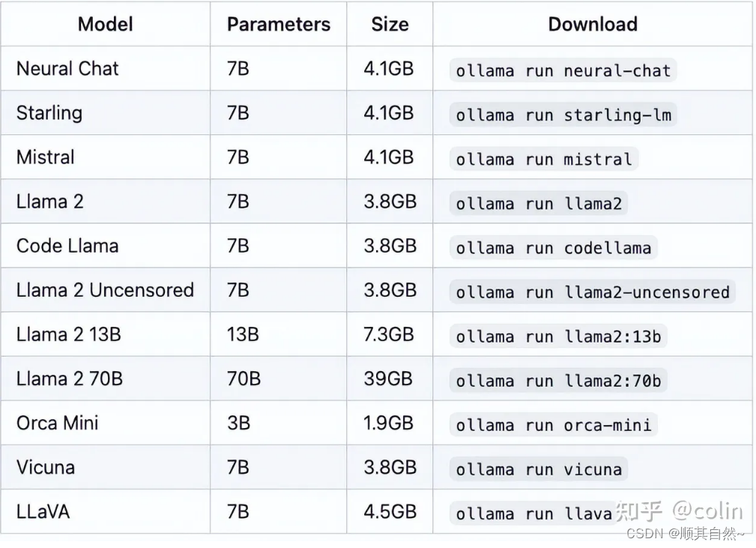Screen dimensions: 756x548
Task: Click the 4.1GB size in Mistral row
Action: pyautogui.click(x=389, y=157)
